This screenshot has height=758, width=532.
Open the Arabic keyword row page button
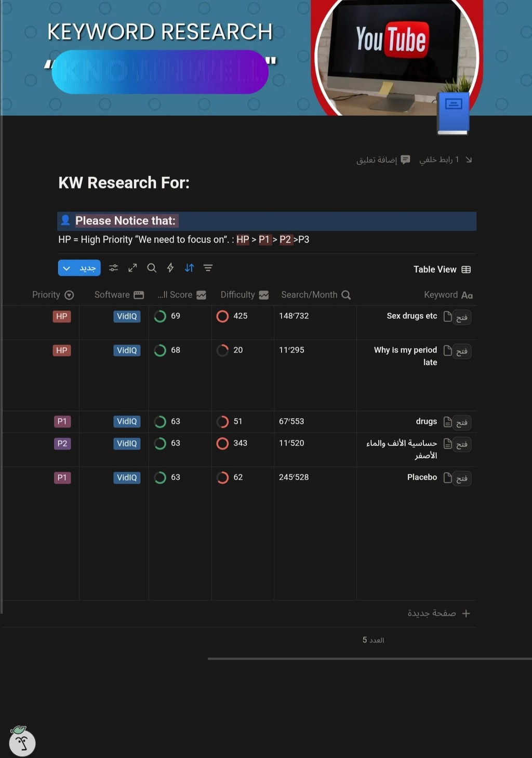pyautogui.click(x=462, y=445)
